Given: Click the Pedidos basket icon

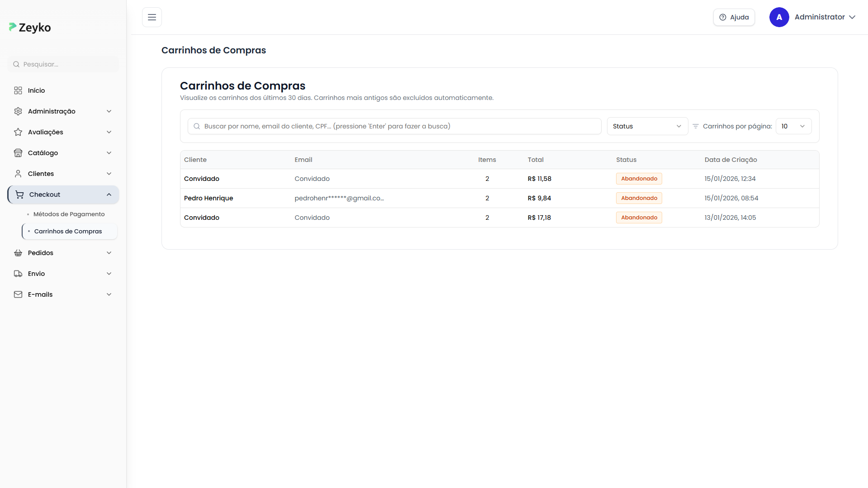Looking at the screenshot, I should coord(18,253).
